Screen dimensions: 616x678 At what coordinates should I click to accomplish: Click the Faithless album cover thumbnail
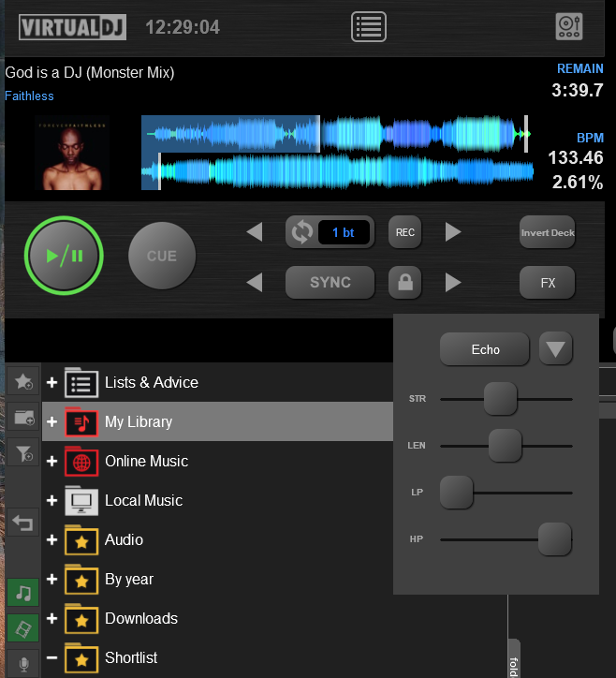tap(72, 153)
